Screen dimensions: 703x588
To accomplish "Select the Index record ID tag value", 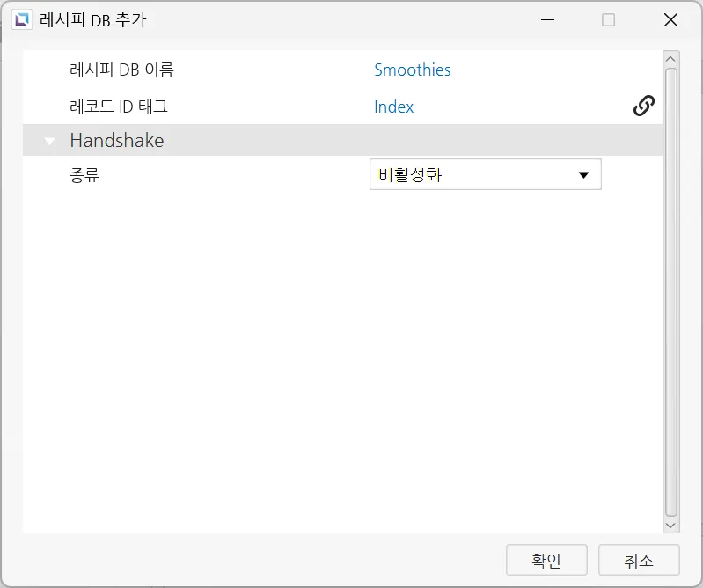I will coord(393,107).
